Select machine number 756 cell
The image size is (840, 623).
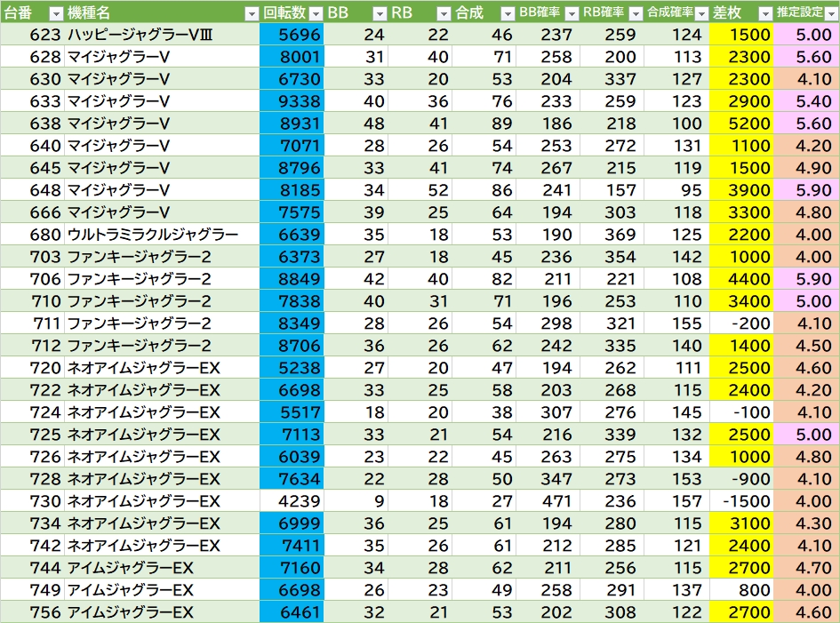(32, 612)
